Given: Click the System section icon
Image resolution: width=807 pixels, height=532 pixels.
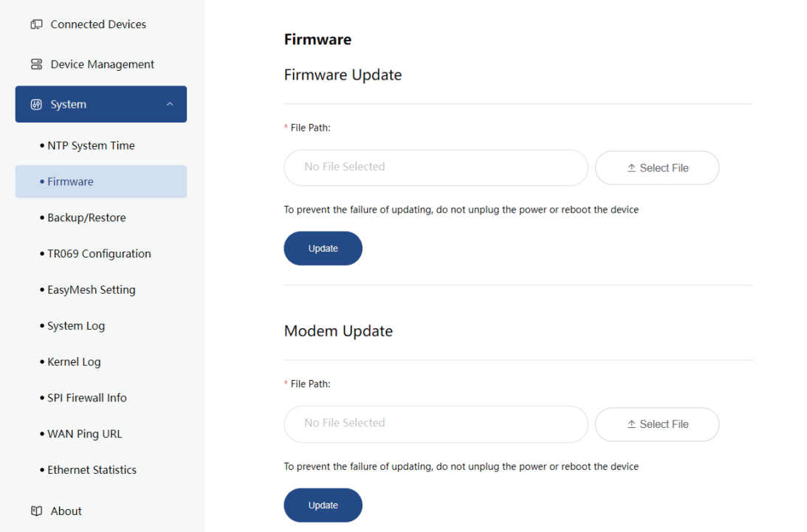Looking at the screenshot, I should [x=36, y=104].
